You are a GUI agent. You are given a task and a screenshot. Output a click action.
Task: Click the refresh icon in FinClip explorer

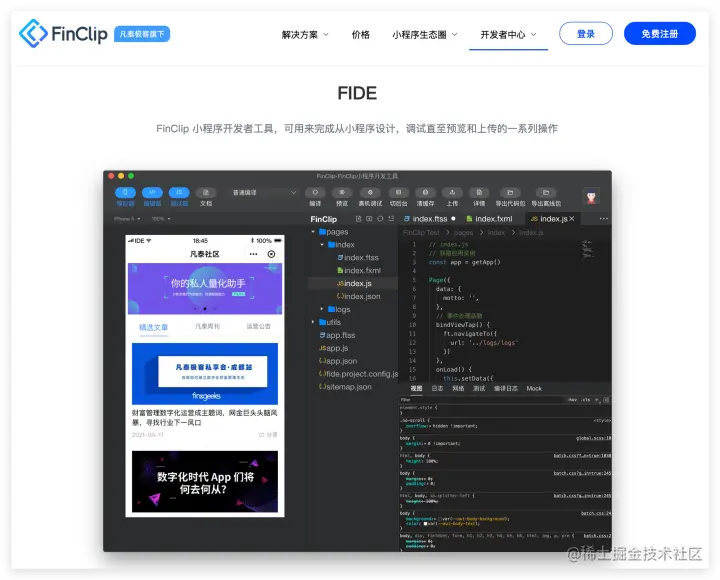click(x=380, y=219)
